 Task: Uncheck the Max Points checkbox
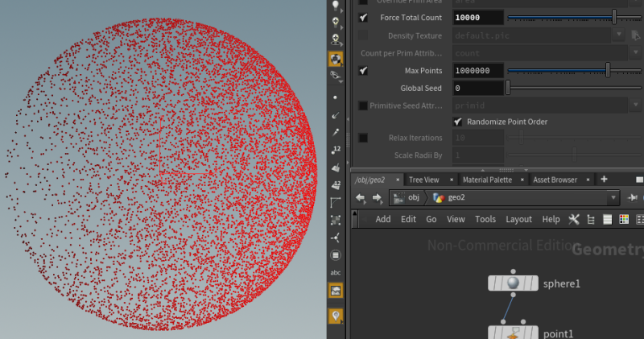coord(363,71)
